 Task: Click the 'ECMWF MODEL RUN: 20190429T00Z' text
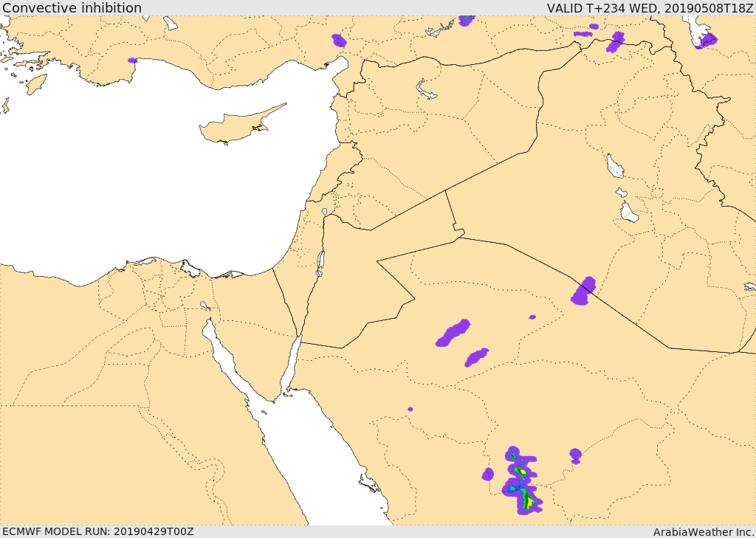98,531
